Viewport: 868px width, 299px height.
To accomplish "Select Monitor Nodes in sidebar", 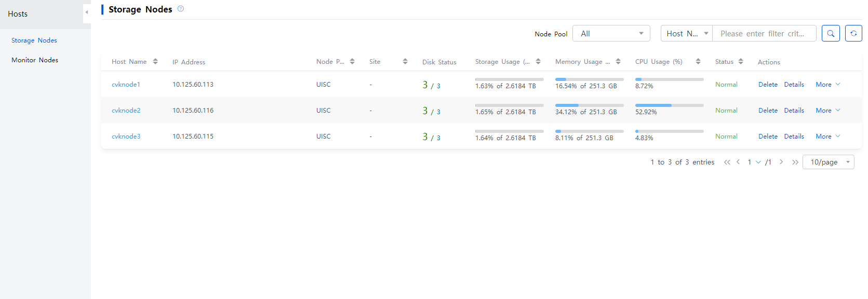I will (35, 60).
